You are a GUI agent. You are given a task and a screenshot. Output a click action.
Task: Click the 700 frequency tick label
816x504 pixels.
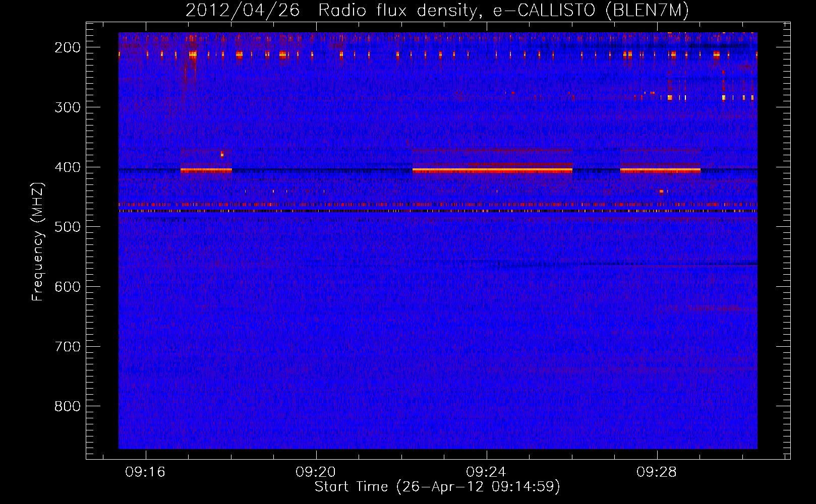tap(68, 347)
